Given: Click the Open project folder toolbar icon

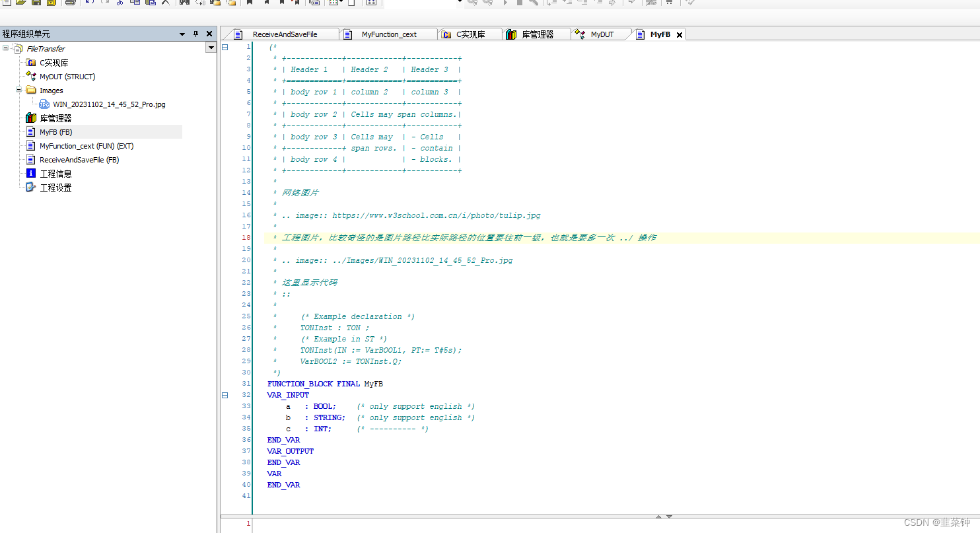Looking at the screenshot, I should 20,3.
